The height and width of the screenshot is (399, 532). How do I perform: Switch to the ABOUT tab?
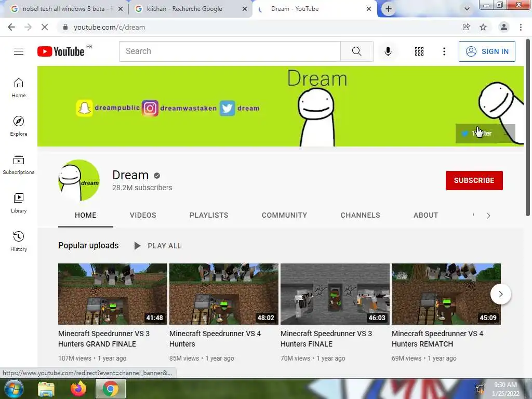click(x=426, y=215)
